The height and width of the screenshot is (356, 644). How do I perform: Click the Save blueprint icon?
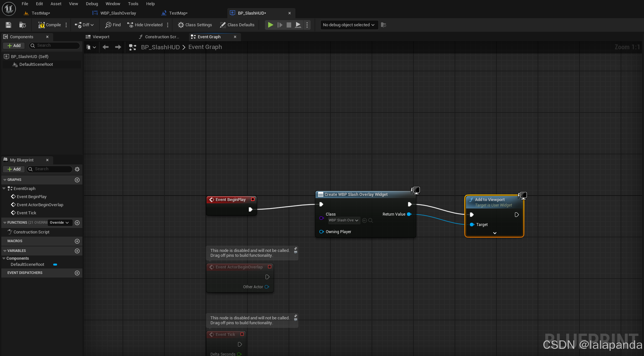tap(8, 25)
